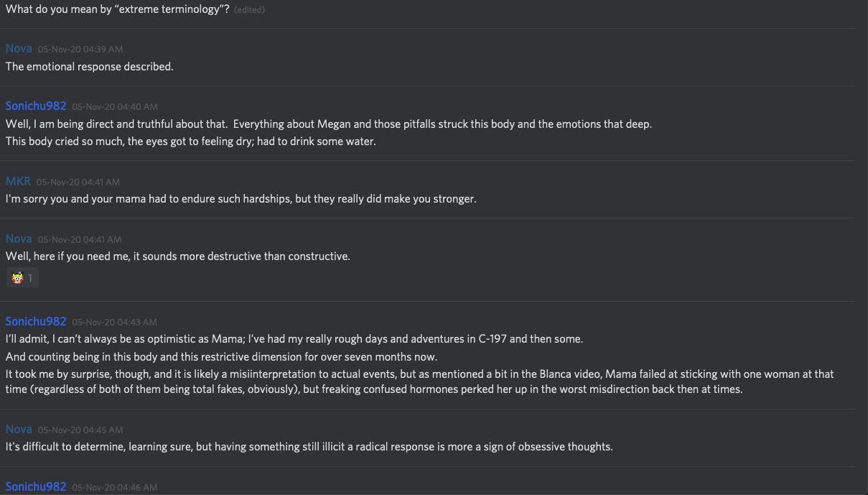Click the timestamp next to MKR

point(78,182)
